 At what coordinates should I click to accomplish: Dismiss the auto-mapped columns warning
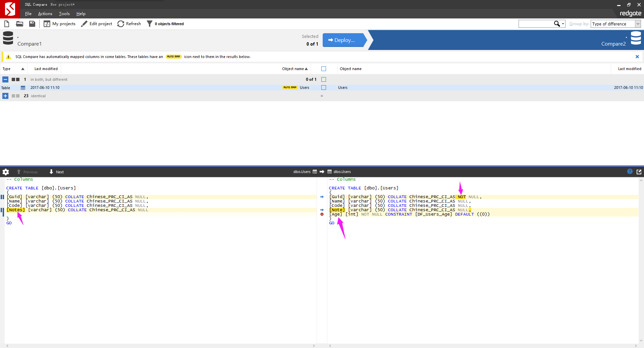pyautogui.click(x=637, y=57)
